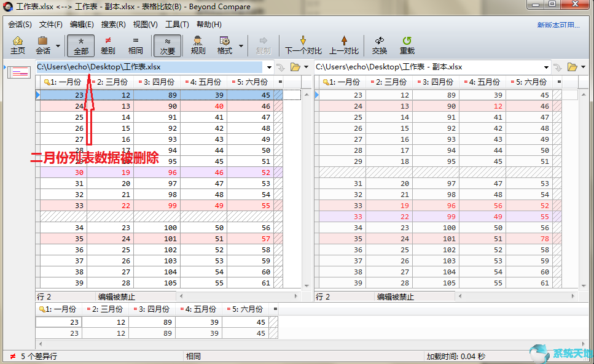Toggle the 全部 (Show All) filter
The height and width of the screenshot is (364, 594).
pos(80,46)
